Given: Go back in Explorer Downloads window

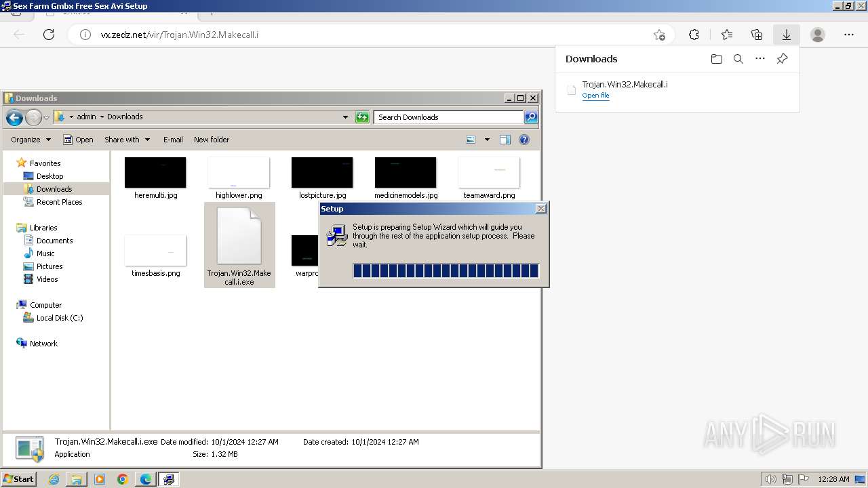Looking at the screenshot, I should [14, 118].
